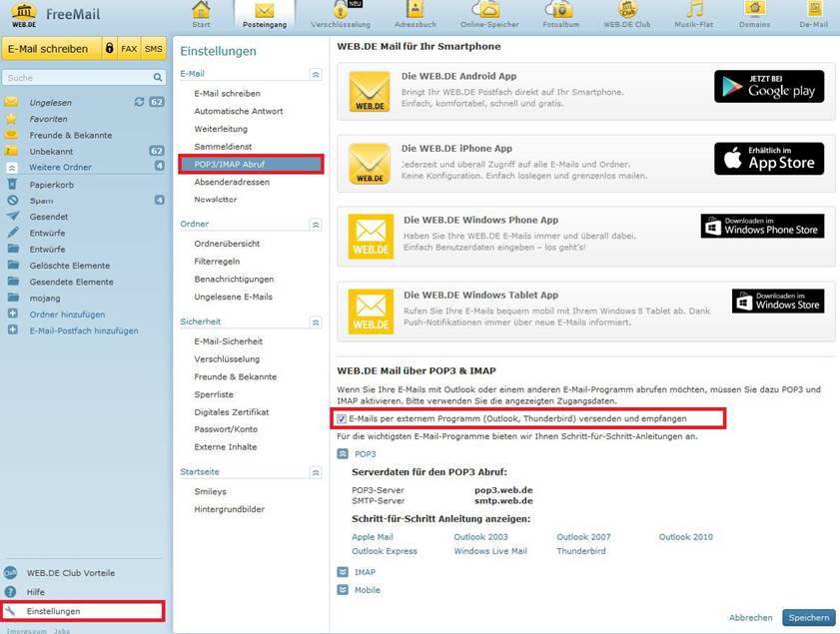Click the WEB.DE FreeMail logo
This screenshot has width=840, height=634.
tap(55, 16)
